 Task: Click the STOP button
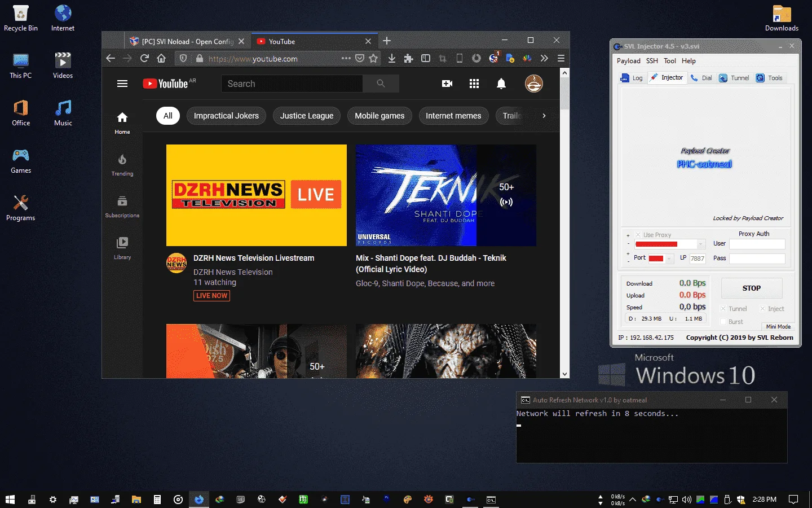pyautogui.click(x=751, y=288)
